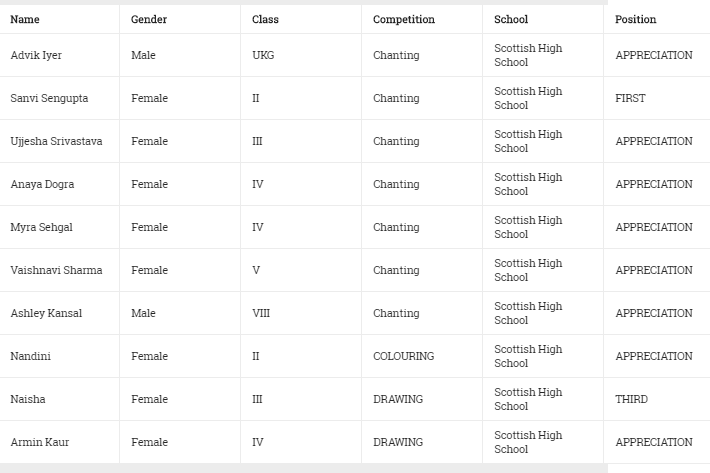The width and height of the screenshot is (710, 473).
Task: Click the Ashley Kansal name cell
Action: coord(46,314)
